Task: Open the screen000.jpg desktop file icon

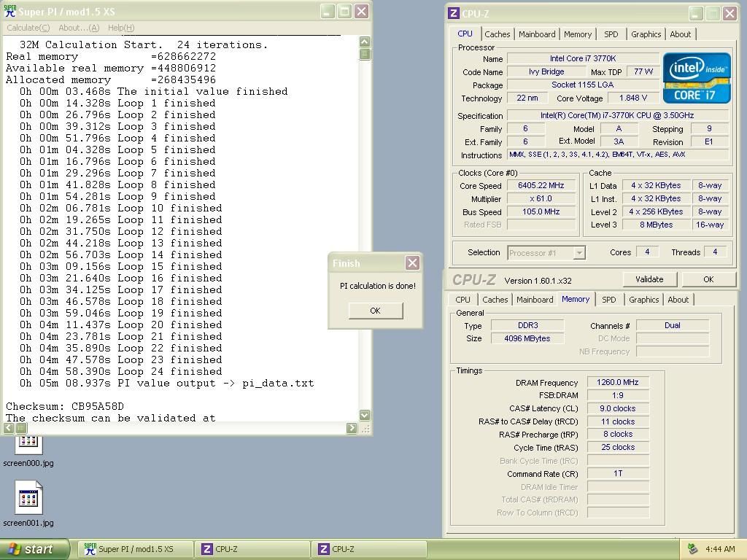Action: tap(28, 449)
